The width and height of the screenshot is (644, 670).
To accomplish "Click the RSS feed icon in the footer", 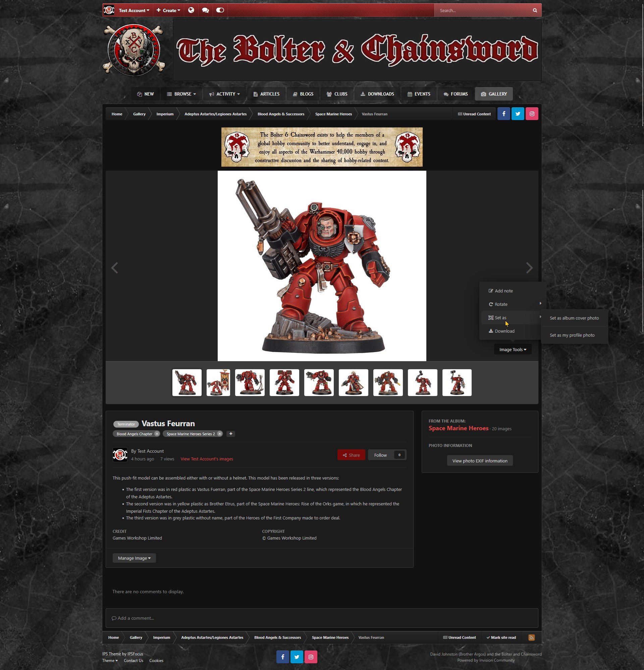I will tap(531, 637).
